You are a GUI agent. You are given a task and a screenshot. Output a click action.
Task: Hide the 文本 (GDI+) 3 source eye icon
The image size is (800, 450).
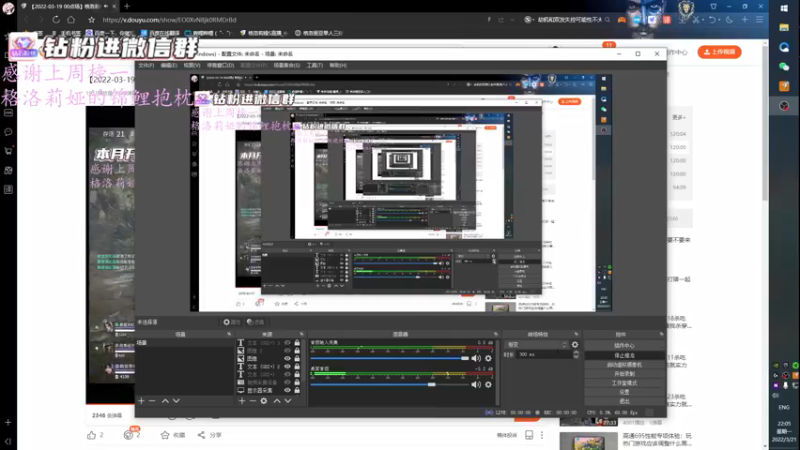pyautogui.click(x=287, y=343)
